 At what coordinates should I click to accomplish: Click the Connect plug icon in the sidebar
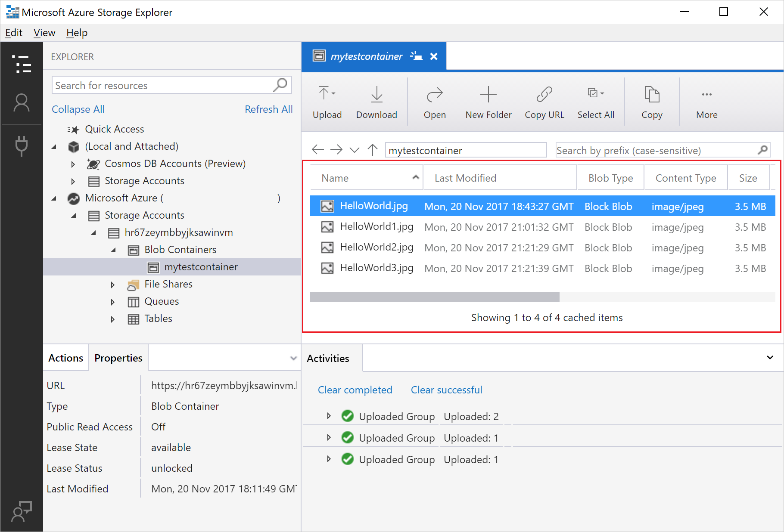point(22,145)
